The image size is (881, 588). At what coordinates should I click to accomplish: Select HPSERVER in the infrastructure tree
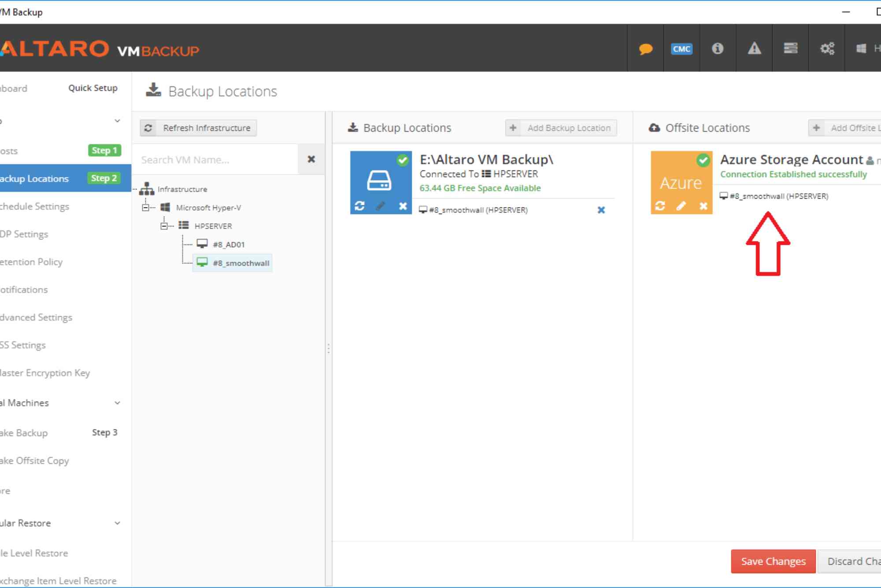(x=213, y=226)
